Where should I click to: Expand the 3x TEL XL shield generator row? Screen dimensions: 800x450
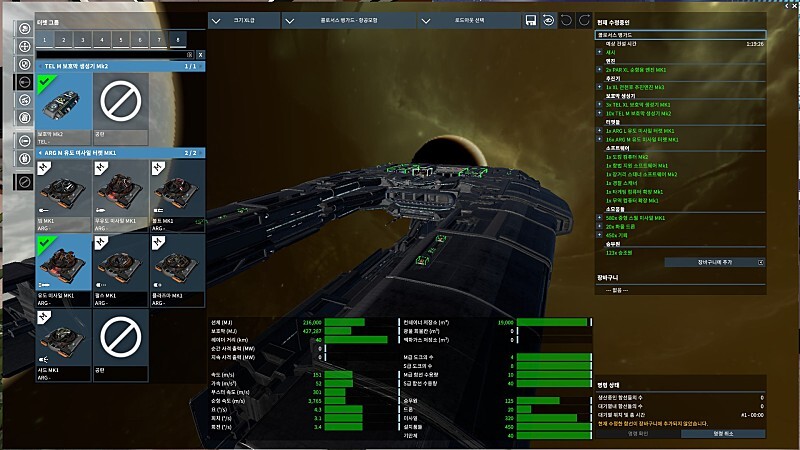599,104
